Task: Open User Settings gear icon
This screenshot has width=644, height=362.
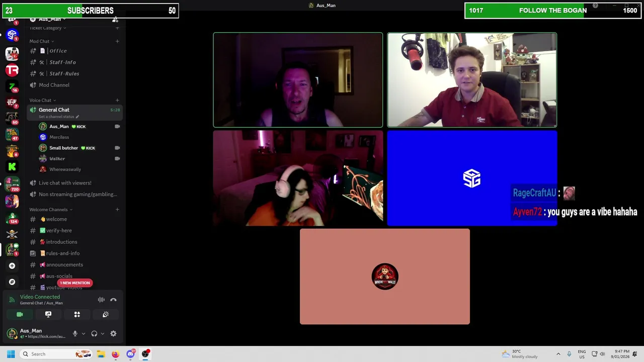Action: (113, 333)
